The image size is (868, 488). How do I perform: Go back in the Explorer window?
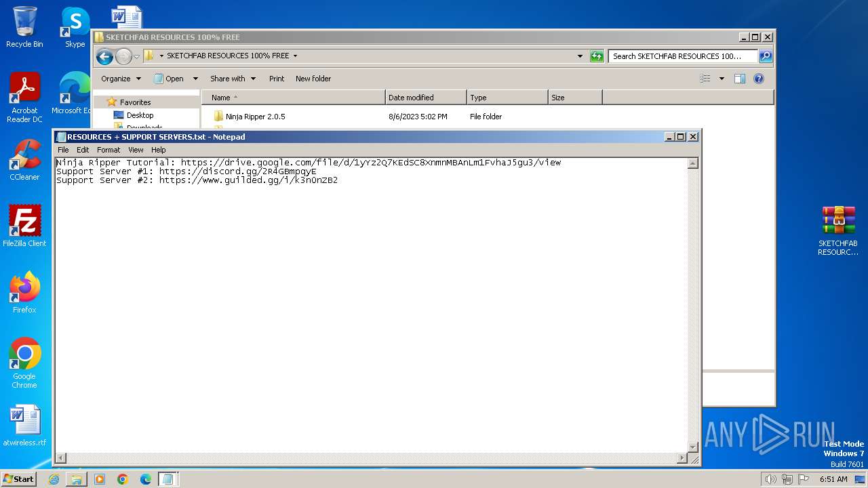104,56
